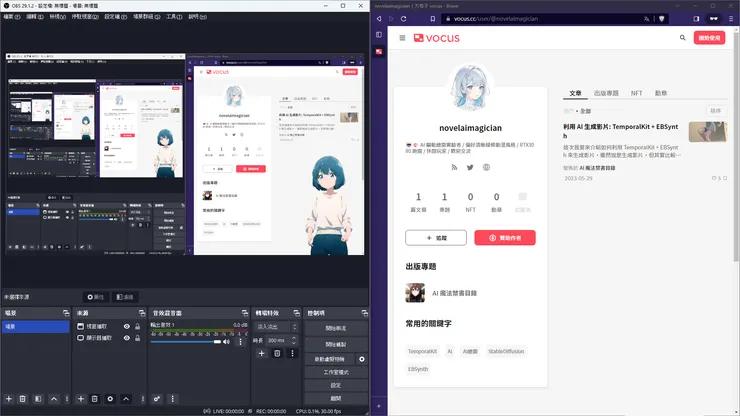Search vocus with magnifier icon
The image size is (740, 416).
pyautogui.click(x=682, y=38)
